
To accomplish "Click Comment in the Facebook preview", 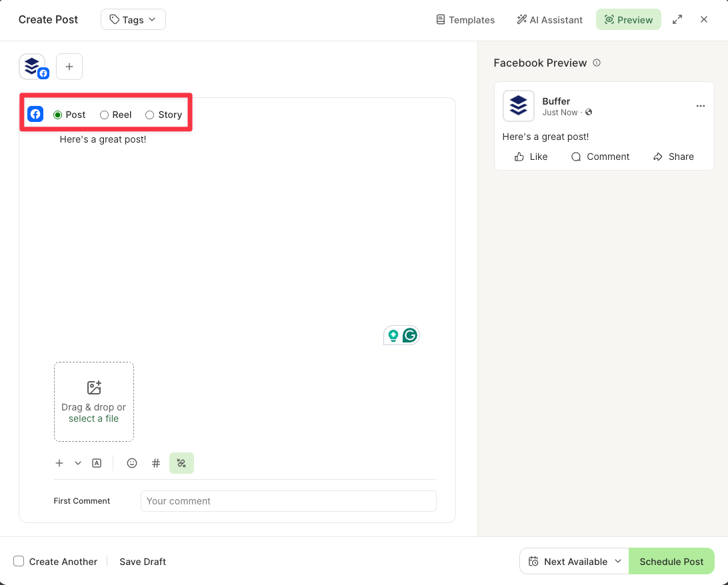I will [x=600, y=157].
